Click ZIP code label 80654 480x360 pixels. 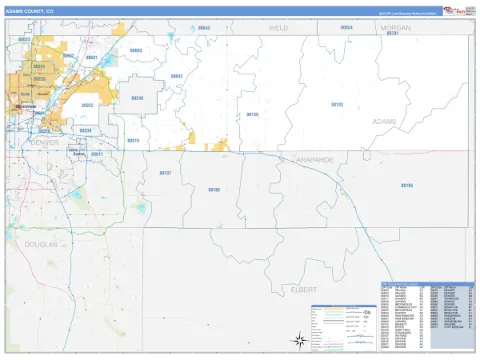(x=346, y=27)
